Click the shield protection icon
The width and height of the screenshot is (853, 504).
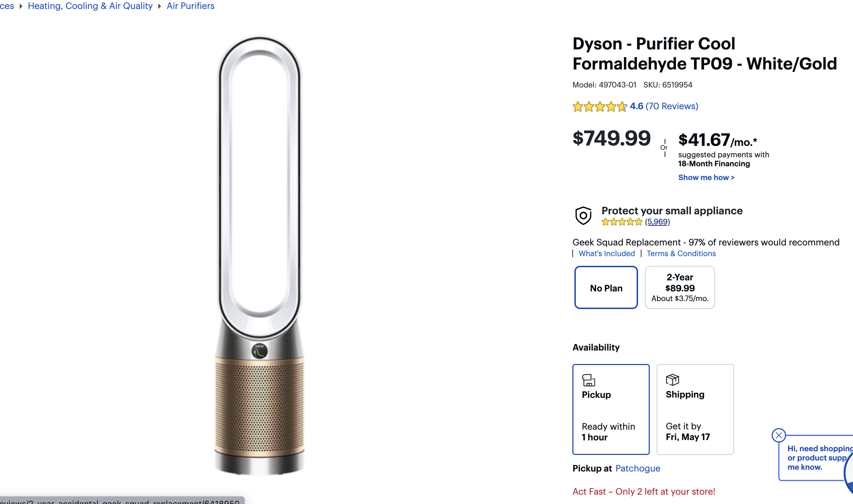tap(583, 216)
